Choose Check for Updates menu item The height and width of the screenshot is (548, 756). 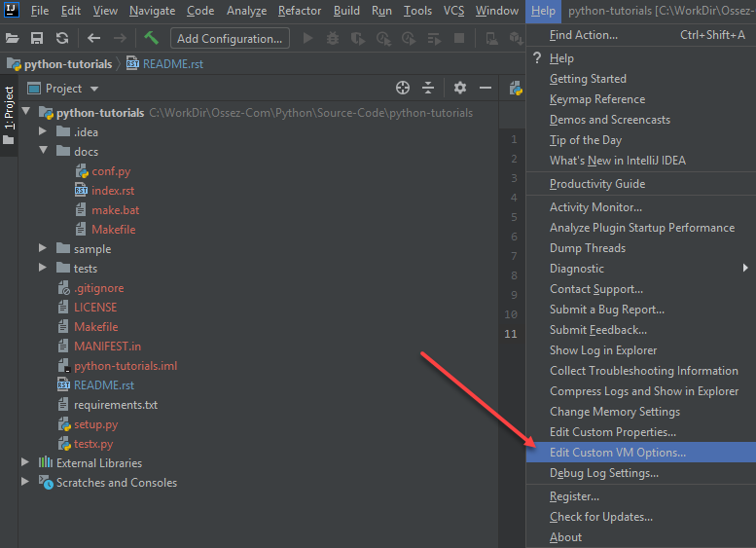641,517
